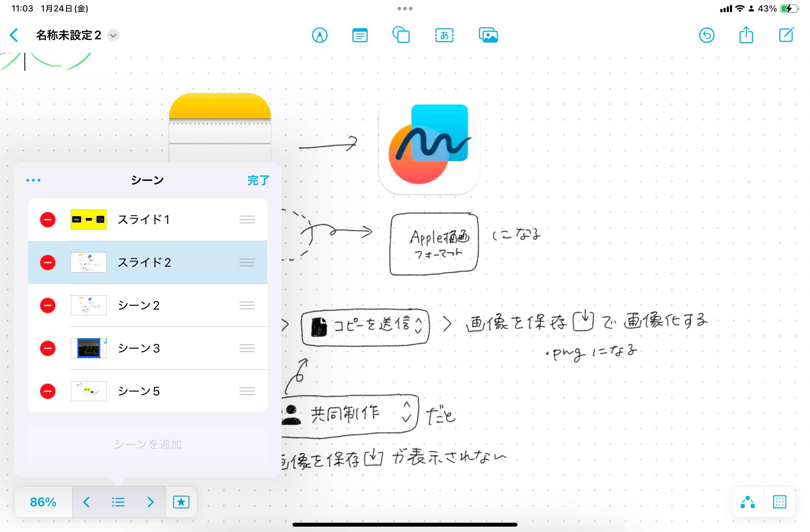Viewport: 810px width, 532px height.
Task: Open the Scenes panel more options
Action: coord(33,180)
